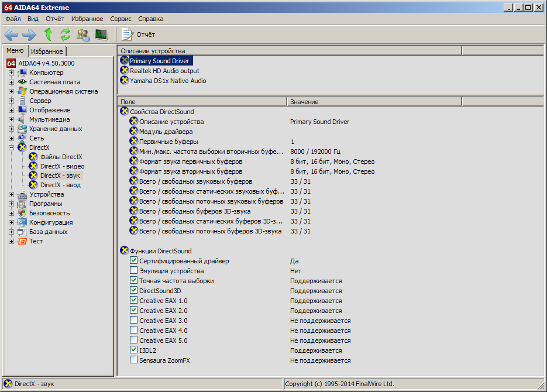Expand the Компьютер tree node
This screenshot has height=392, width=547.
[12, 73]
